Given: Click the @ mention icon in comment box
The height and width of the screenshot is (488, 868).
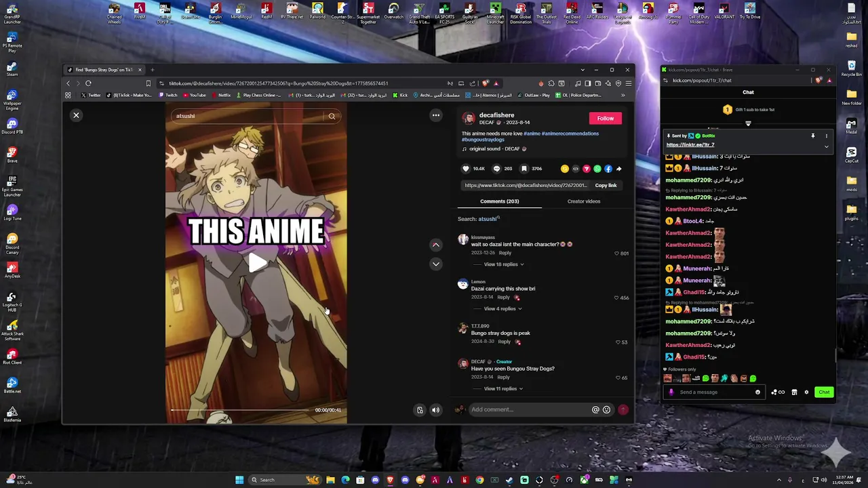Looking at the screenshot, I should point(595,409).
